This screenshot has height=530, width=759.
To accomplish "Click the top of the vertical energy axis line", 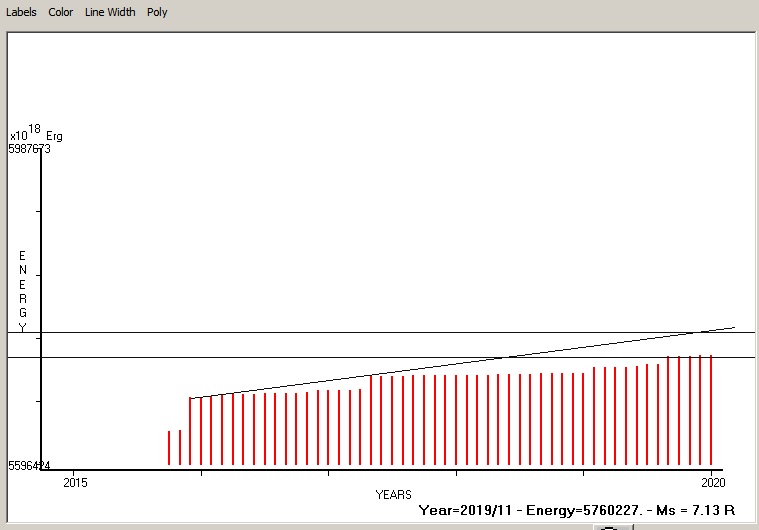I will point(41,152).
